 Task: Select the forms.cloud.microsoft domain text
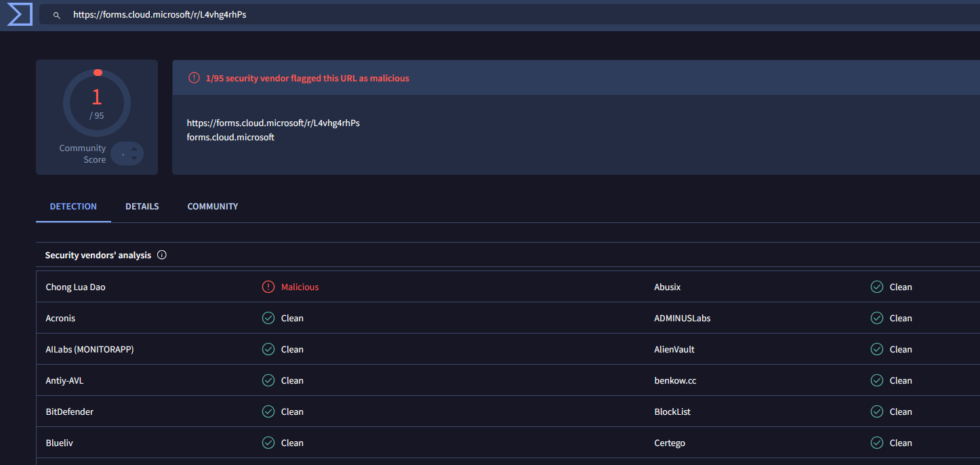(230, 137)
